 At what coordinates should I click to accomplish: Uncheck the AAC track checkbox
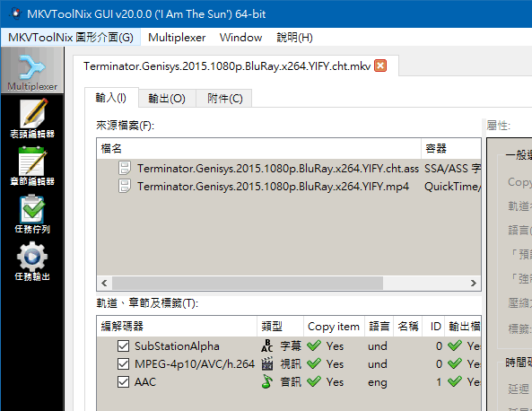coord(123,381)
